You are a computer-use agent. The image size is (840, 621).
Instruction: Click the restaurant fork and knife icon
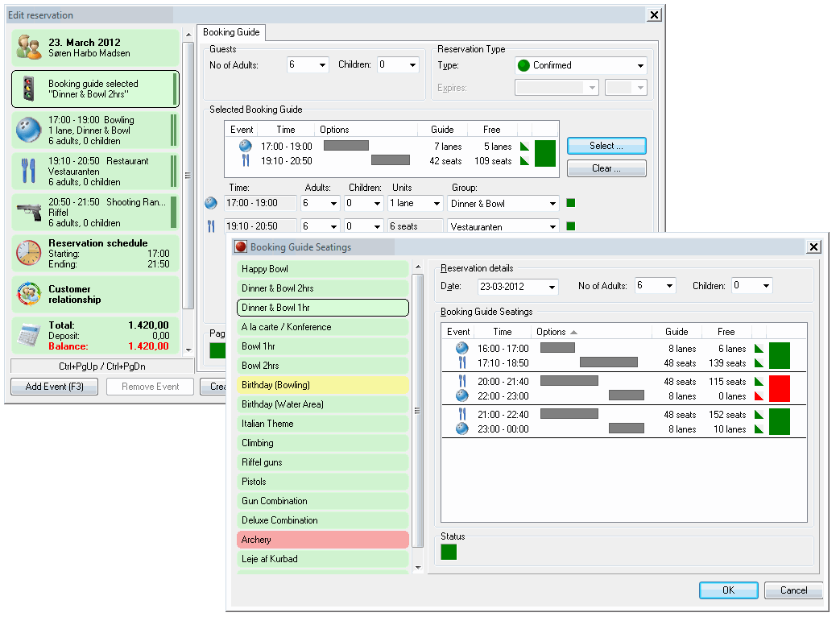pos(28,172)
